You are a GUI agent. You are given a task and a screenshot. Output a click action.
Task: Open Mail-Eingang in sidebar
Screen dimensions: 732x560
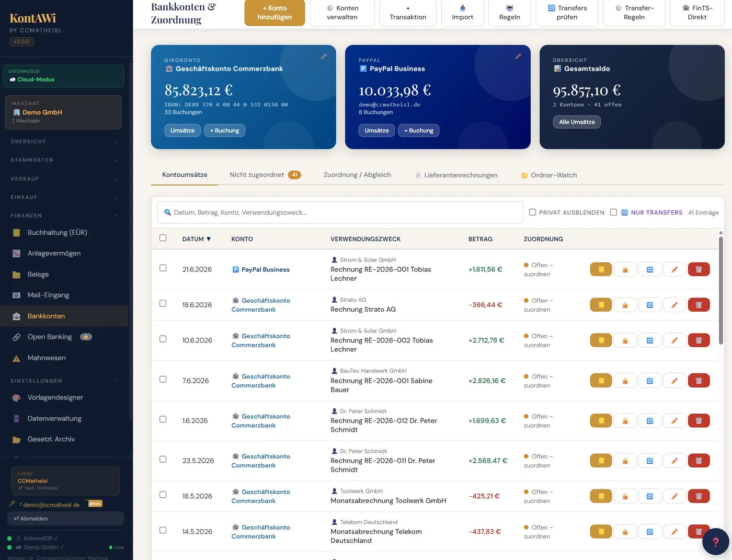64,295
